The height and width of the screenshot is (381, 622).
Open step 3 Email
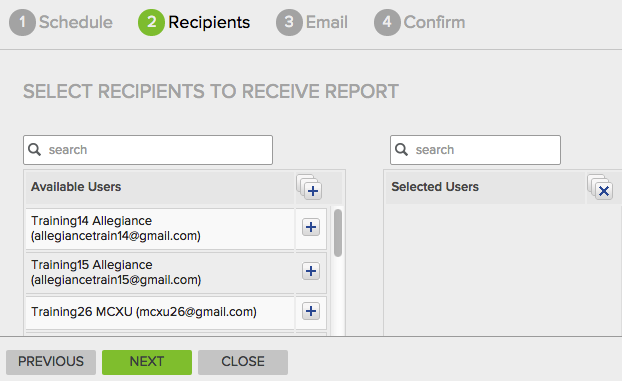click(312, 22)
